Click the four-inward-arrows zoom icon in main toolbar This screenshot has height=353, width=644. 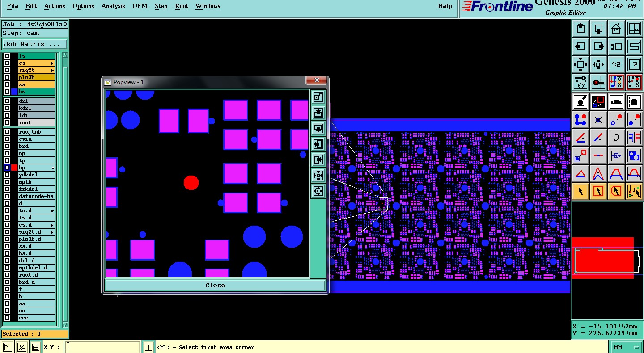(580, 64)
